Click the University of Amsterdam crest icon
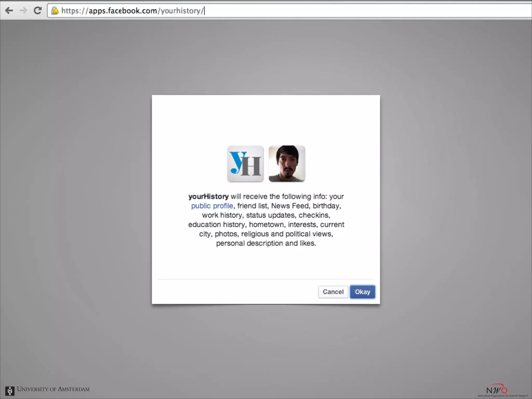The image size is (532, 399). (x=10, y=391)
